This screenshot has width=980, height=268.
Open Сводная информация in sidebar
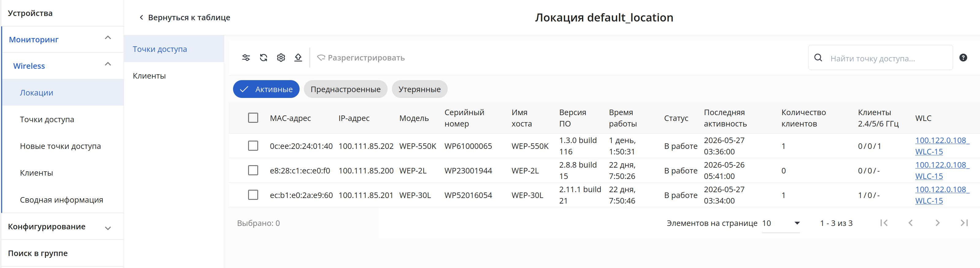pyautogui.click(x=61, y=200)
